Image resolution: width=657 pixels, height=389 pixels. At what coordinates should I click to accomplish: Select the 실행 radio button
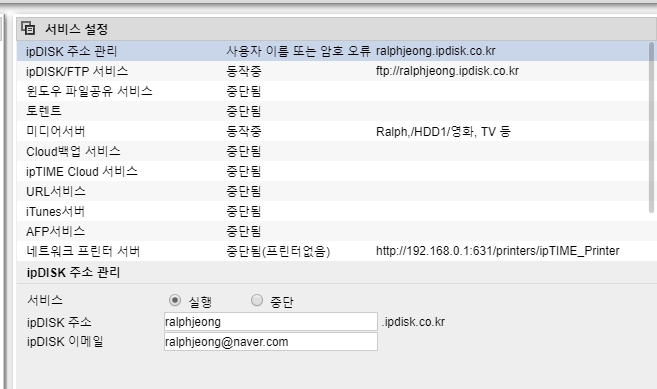175,300
